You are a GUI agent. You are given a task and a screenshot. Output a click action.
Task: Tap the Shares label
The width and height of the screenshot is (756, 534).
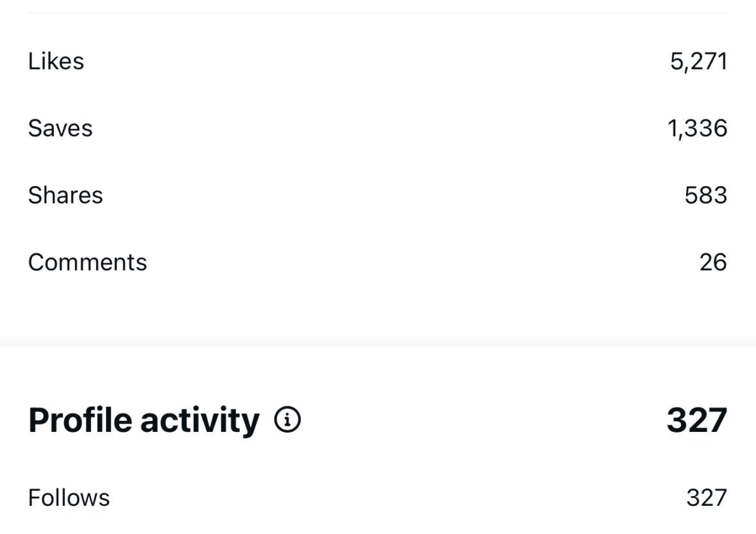click(x=65, y=195)
